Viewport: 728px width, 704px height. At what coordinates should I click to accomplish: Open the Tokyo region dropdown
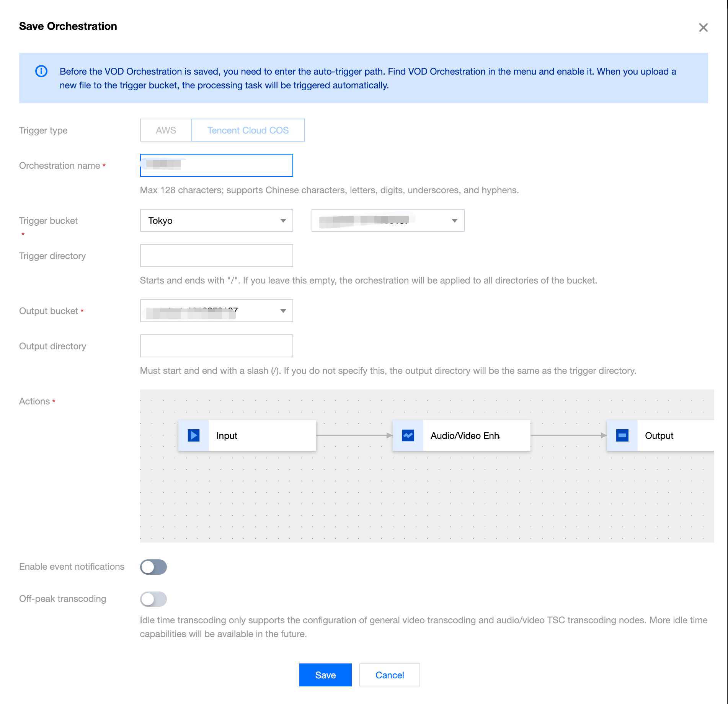click(217, 221)
